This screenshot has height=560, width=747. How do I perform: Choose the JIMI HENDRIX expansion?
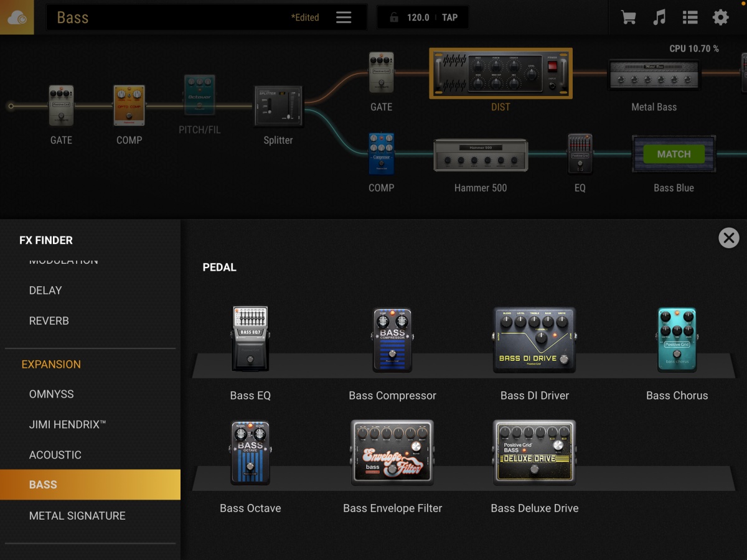coord(67,424)
